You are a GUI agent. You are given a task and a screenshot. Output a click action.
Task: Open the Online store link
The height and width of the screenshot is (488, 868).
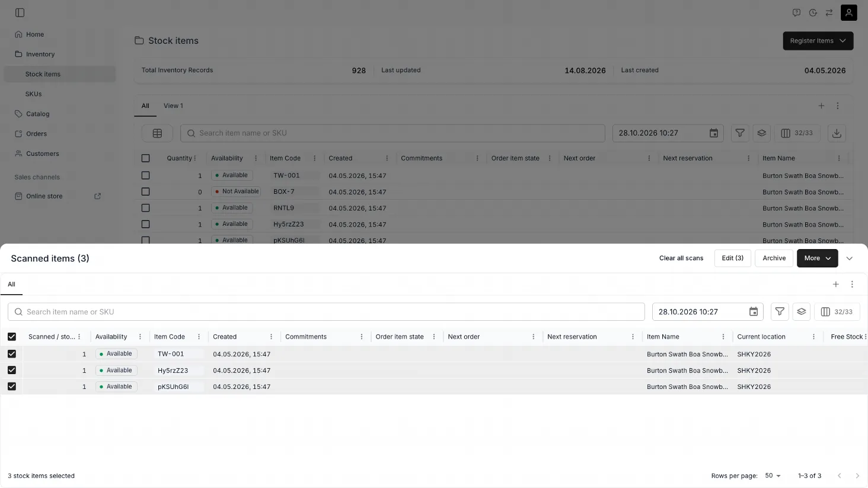point(44,196)
